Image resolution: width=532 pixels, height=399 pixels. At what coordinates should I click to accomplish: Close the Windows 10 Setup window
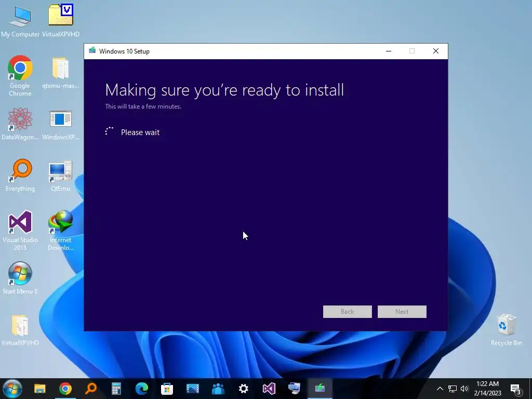pyautogui.click(x=436, y=51)
